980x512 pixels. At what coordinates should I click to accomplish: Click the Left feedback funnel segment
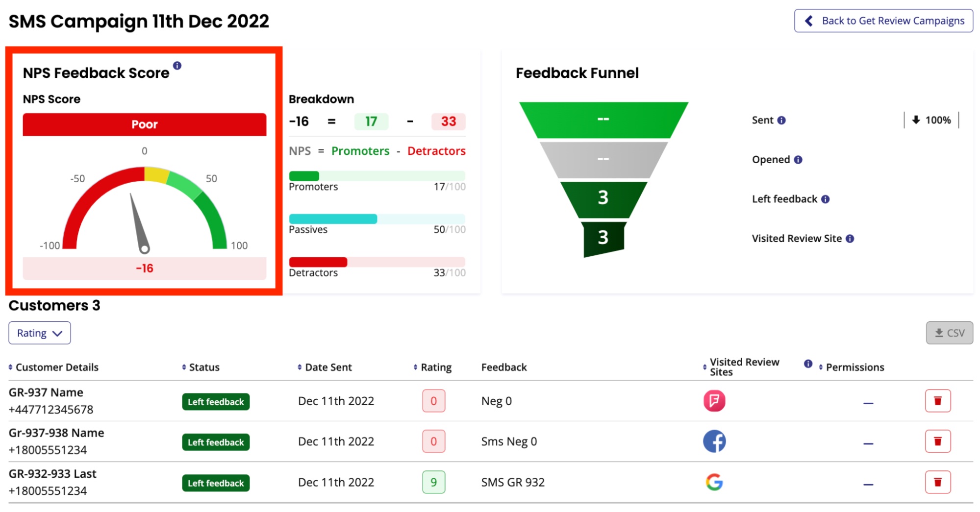(603, 198)
